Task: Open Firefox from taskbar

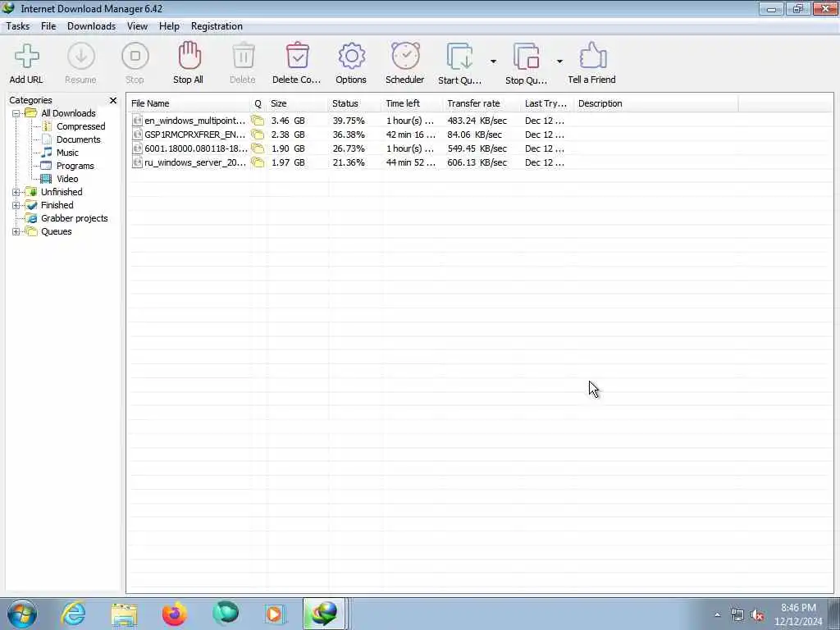Action: pyautogui.click(x=175, y=614)
